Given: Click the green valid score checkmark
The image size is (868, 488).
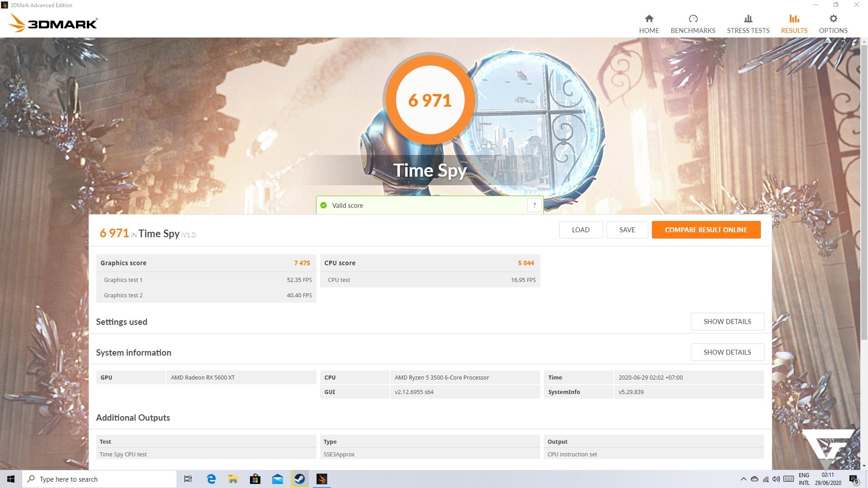Looking at the screenshot, I should tap(323, 205).
